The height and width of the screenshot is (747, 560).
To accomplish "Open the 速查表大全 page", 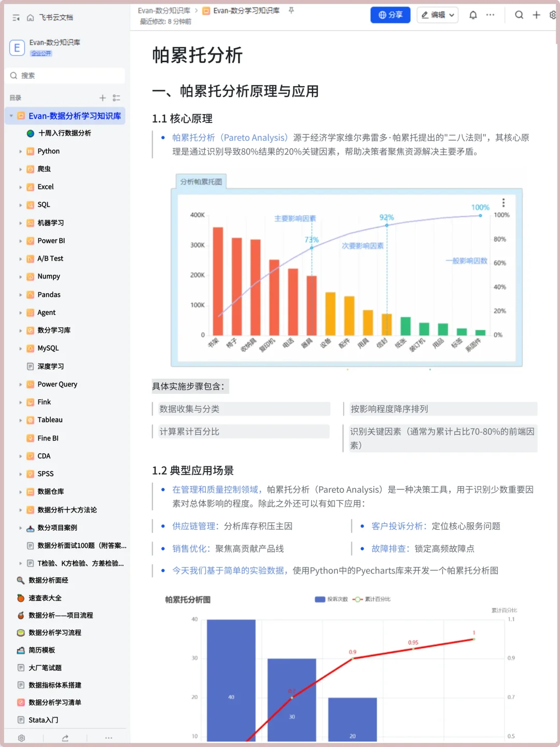I will [x=45, y=598].
